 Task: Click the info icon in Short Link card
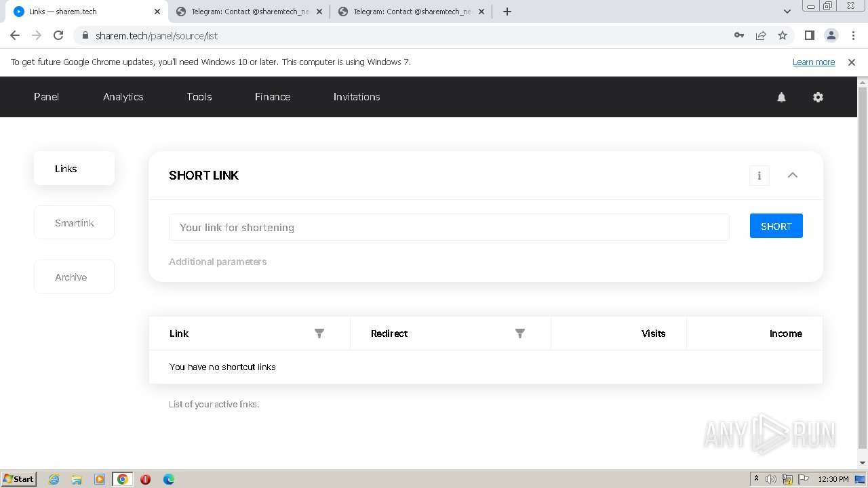[x=759, y=176]
